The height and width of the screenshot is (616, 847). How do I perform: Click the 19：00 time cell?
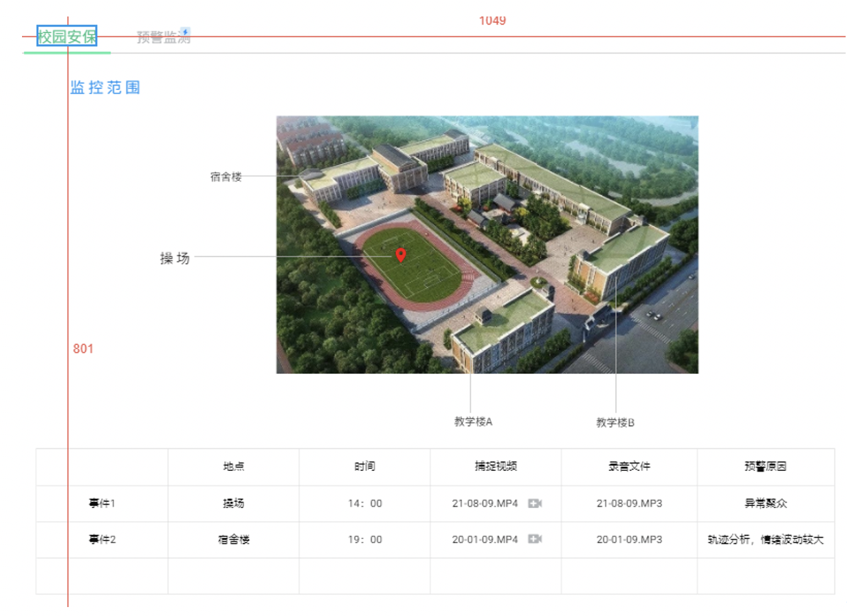click(365, 539)
